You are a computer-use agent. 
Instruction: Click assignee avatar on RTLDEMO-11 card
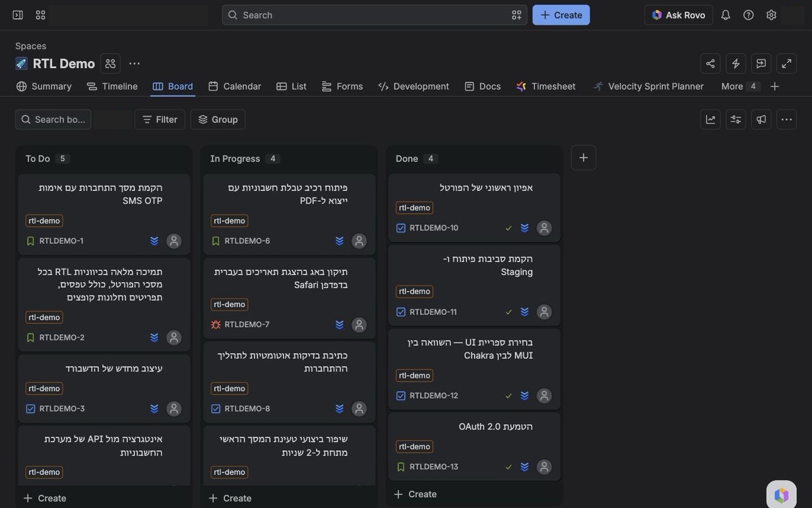pos(544,312)
